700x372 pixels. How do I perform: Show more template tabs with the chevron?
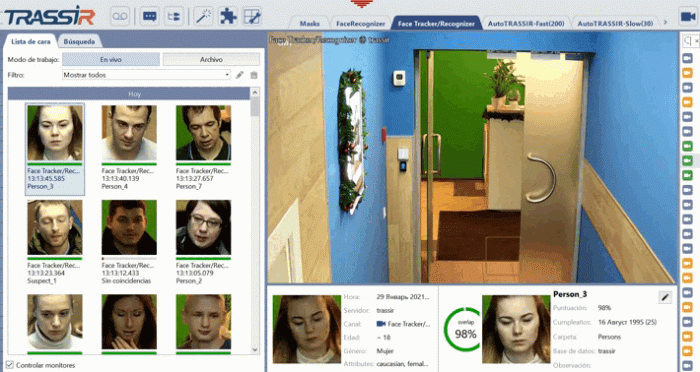click(666, 22)
